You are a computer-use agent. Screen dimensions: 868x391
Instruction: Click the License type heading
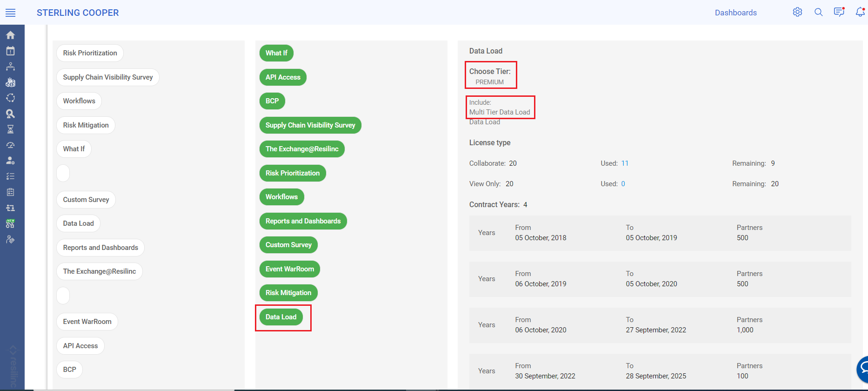490,143
